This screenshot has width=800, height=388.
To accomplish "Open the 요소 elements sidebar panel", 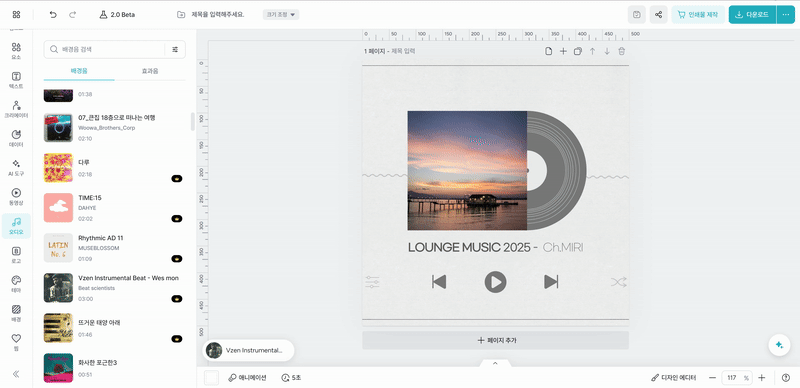I will (x=16, y=51).
